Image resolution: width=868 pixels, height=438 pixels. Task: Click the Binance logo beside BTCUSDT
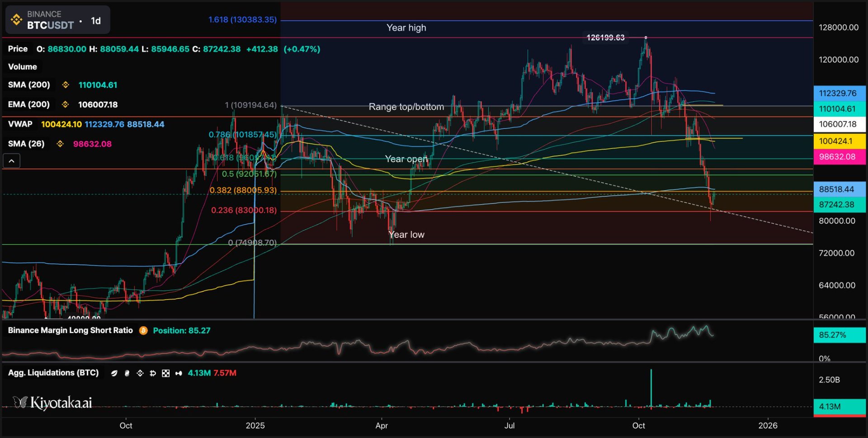(x=16, y=20)
